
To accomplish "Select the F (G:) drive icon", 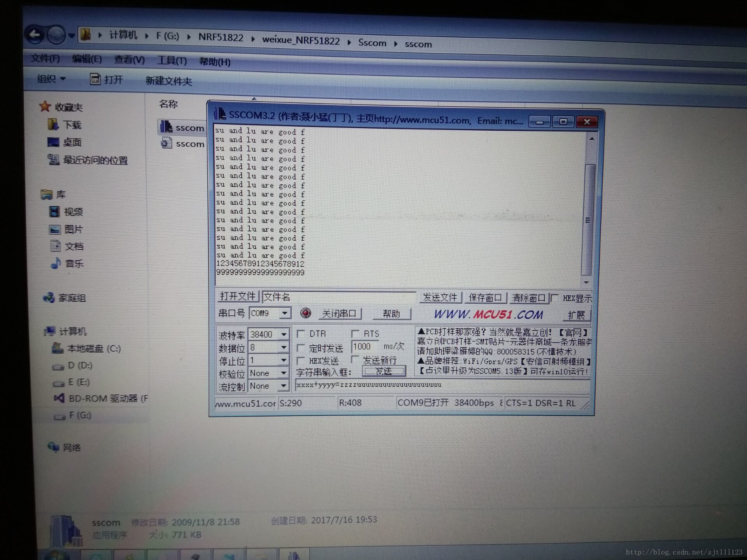I will pos(60,416).
